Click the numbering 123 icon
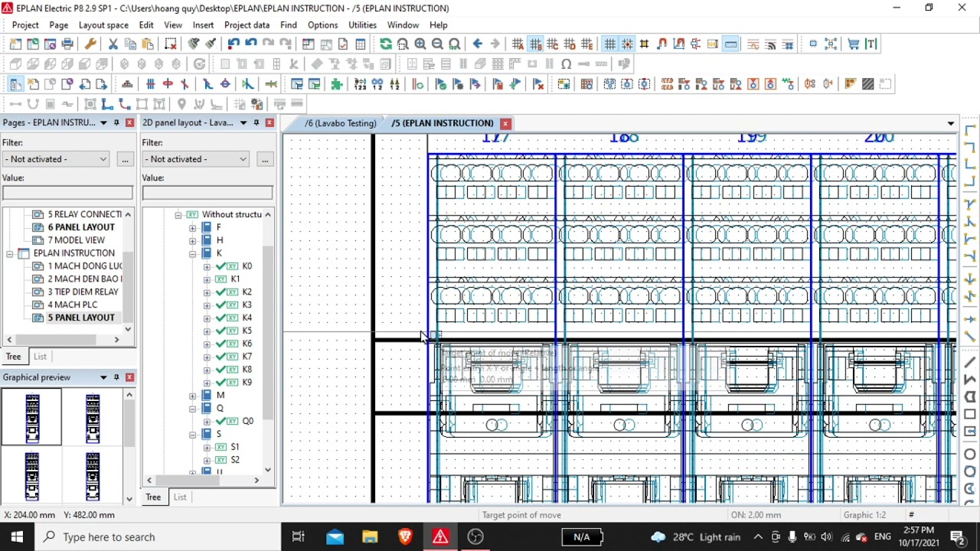Viewport: 980px width, 551px height. [360, 84]
